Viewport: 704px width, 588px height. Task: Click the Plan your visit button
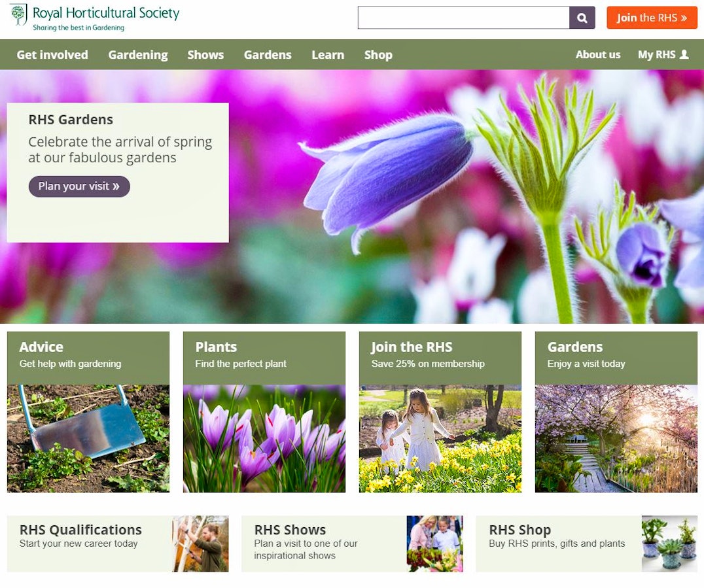click(79, 186)
